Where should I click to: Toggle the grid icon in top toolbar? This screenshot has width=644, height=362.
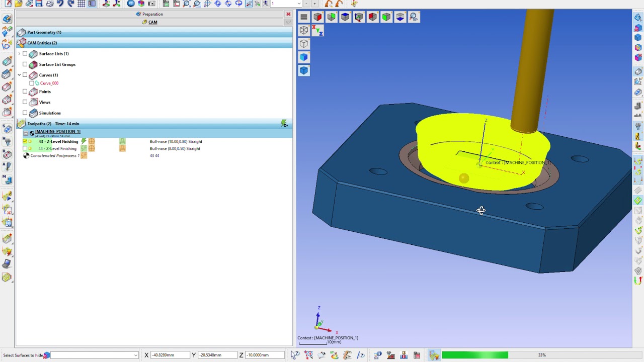pyautogui.click(x=82, y=4)
